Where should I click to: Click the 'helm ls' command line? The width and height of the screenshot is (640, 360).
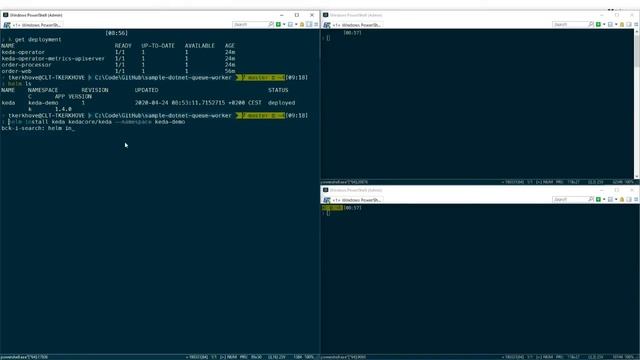coord(20,84)
